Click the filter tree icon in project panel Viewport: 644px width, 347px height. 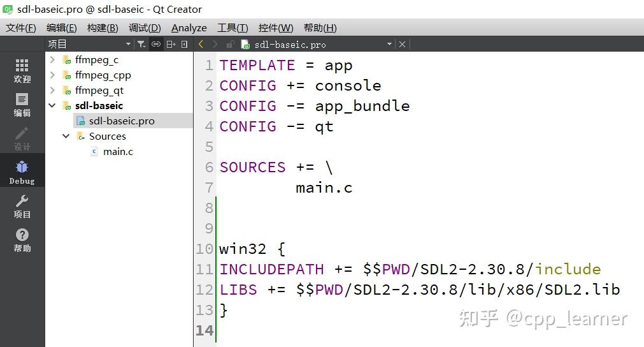(141, 44)
